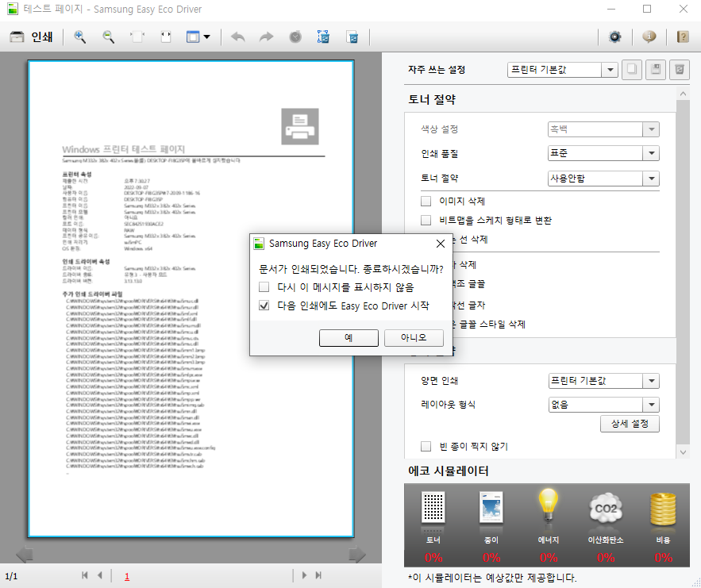Image resolution: width=701 pixels, height=588 pixels.
Task: Click the new preset icon
Action: point(632,70)
